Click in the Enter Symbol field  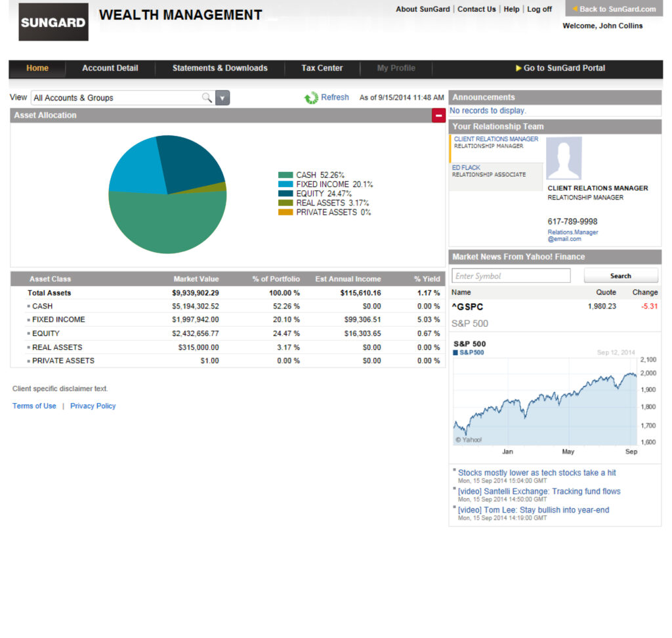pos(511,276)
